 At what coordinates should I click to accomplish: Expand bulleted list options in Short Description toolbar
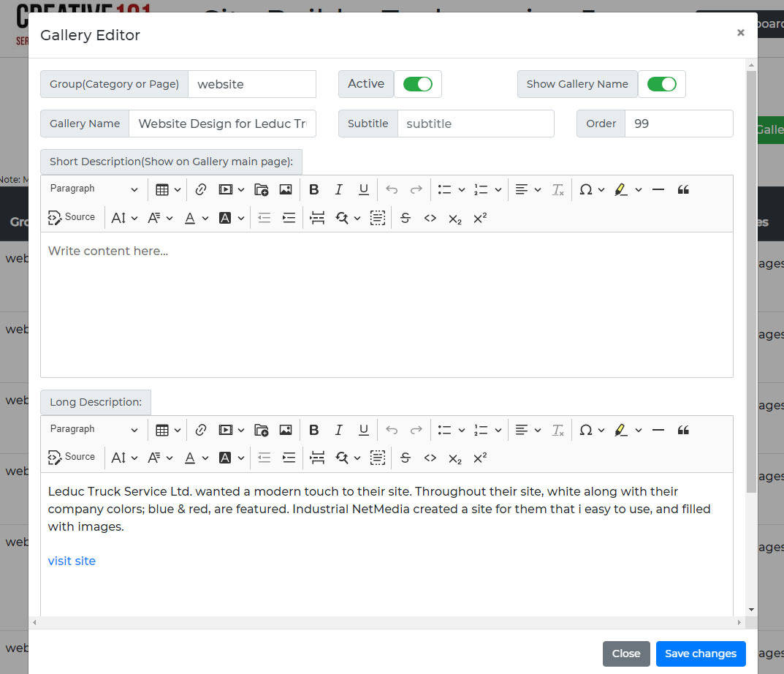(x=461, y=189)
